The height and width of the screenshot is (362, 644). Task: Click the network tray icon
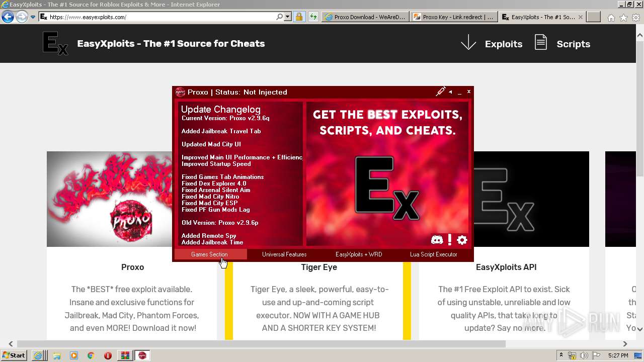click(572, 355)
